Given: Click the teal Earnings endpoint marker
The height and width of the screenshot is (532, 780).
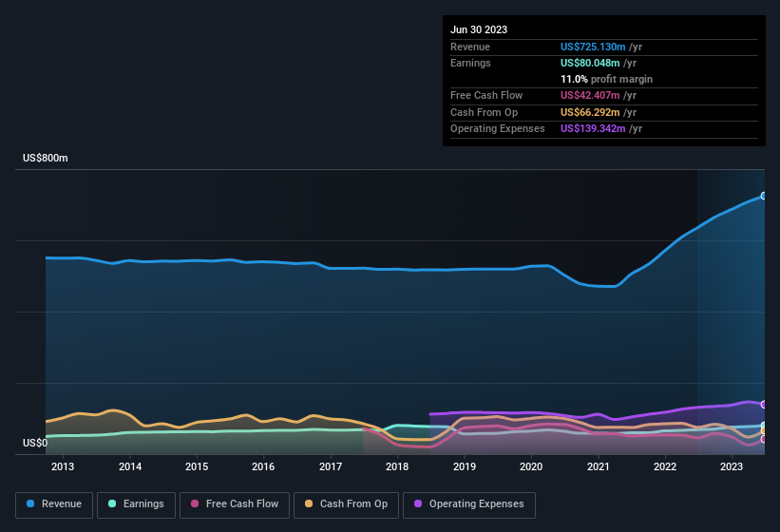Looking at the screenshot, I should (764, 426).
